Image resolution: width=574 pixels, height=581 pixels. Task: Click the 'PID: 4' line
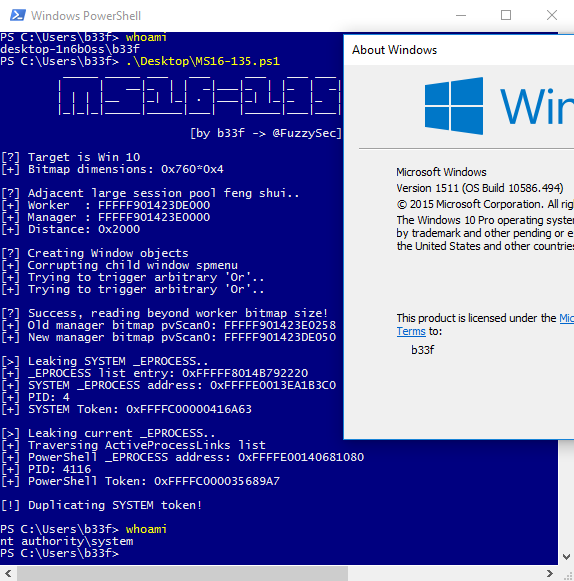point(36,397)
